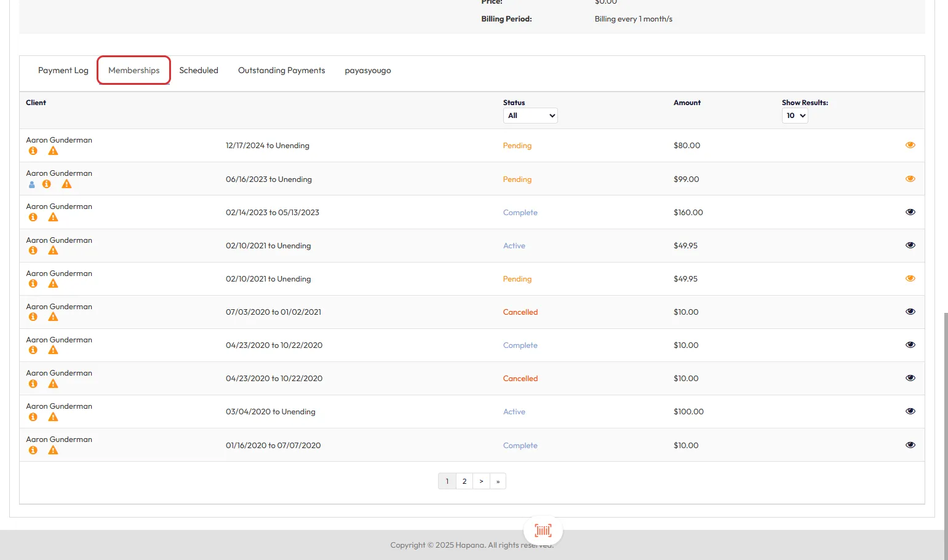Click warning triangle in the 02/14/2023 membership row
The image size is (948, 560).
click(53, 218)
